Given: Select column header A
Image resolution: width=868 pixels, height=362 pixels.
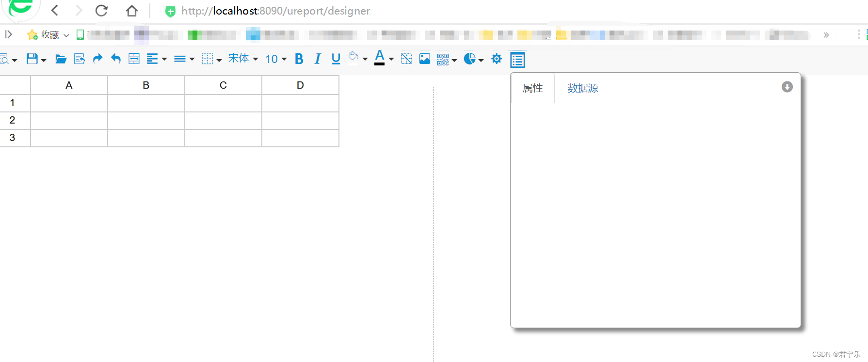Looking at the screenshot, I should (69, 85).
